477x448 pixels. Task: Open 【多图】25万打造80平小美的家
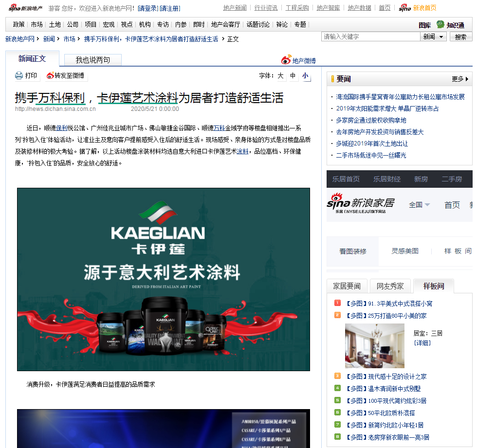[x=385, y=316]
